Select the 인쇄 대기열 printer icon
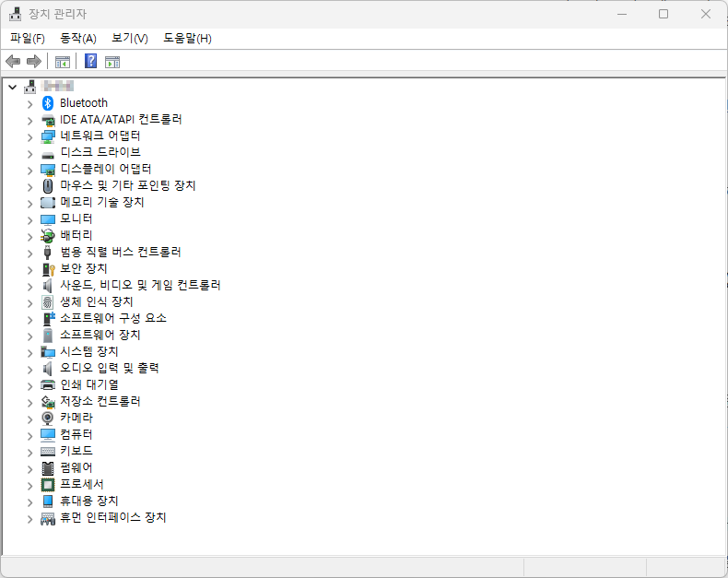 pos(47,385)
